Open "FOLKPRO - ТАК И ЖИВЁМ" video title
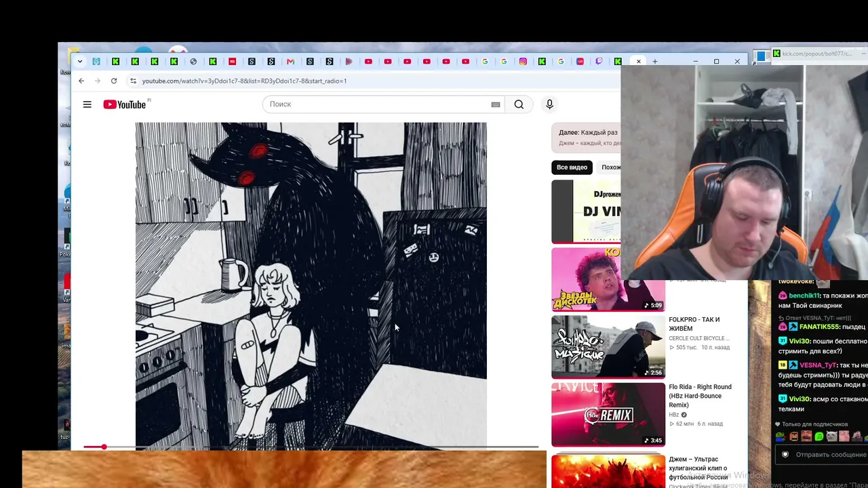This screenshot has height=488, width=868. pos(694,324)
